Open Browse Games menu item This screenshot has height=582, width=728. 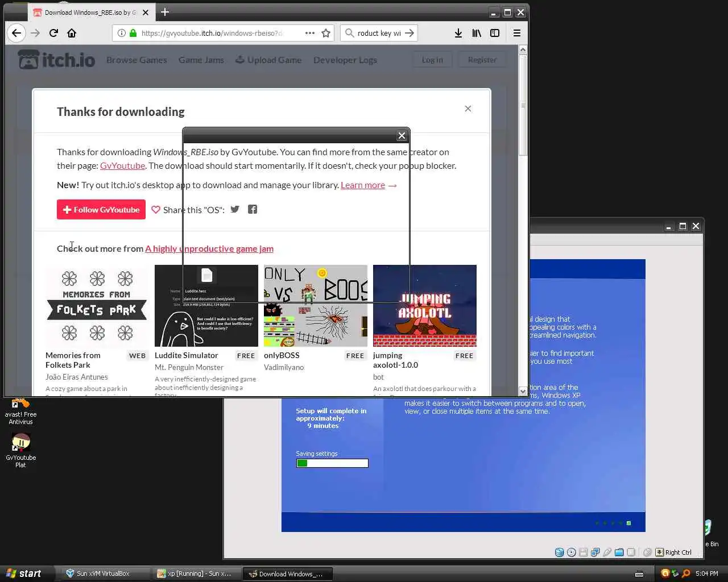[x=136, y=60]
